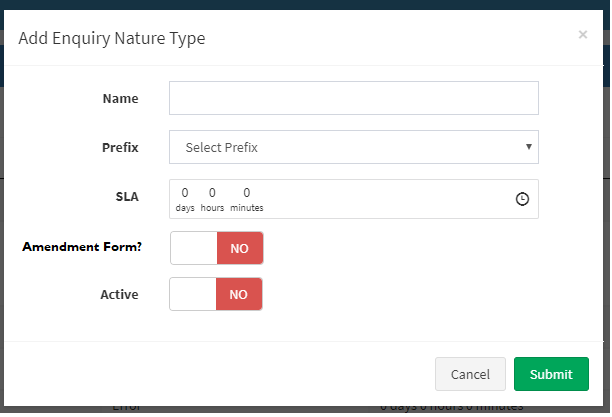
Task: Click the SLA field label
Action: 127,197
